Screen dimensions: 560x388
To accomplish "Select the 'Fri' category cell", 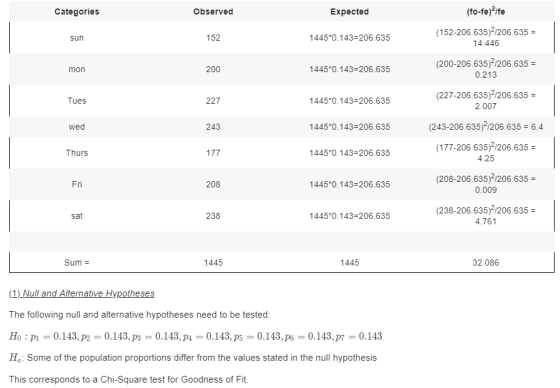I will tap(77, 184).
